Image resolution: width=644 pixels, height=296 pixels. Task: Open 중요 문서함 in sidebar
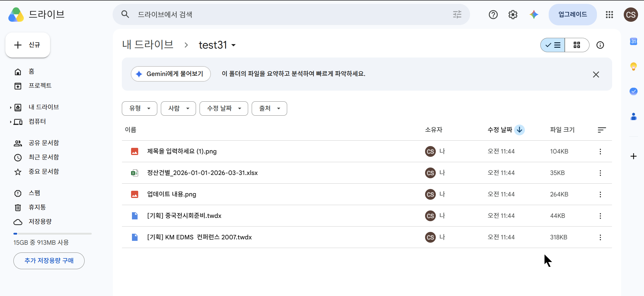(44, 172)
